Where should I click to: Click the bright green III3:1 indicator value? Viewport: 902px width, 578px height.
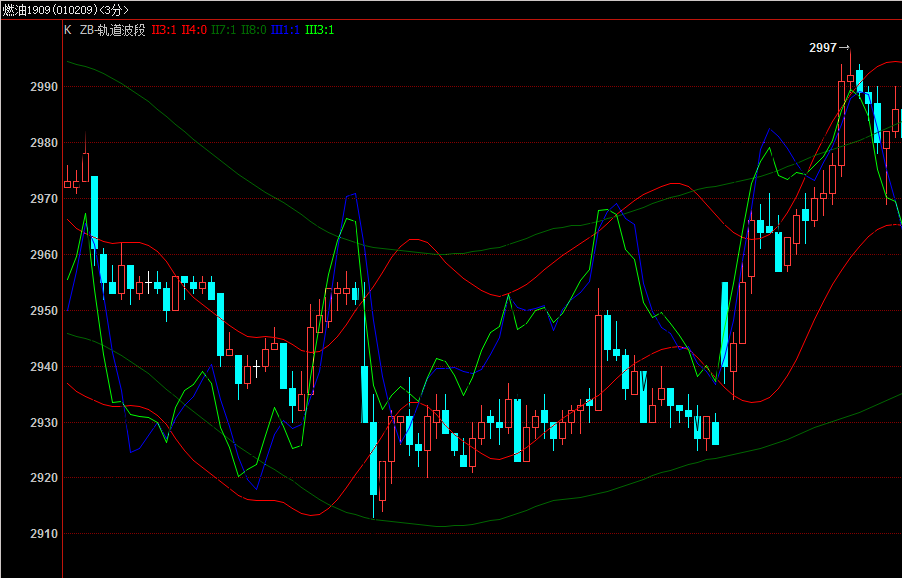[320, 30]
